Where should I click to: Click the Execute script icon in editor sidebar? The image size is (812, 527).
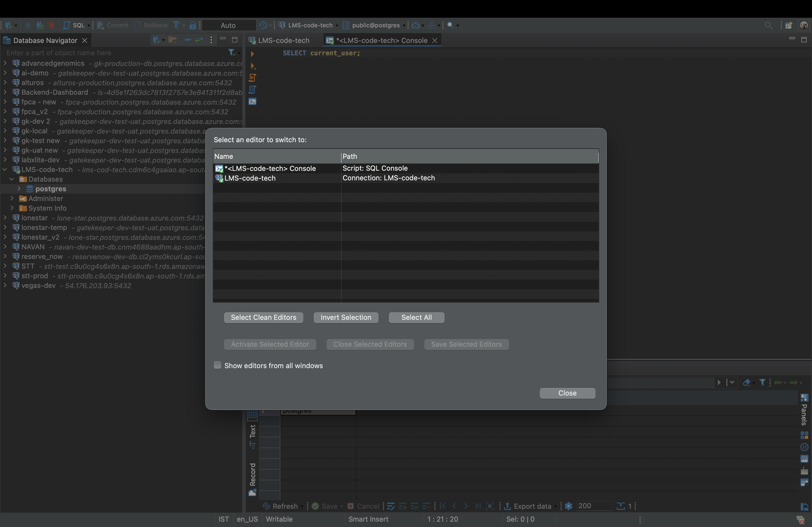point(252,78)
